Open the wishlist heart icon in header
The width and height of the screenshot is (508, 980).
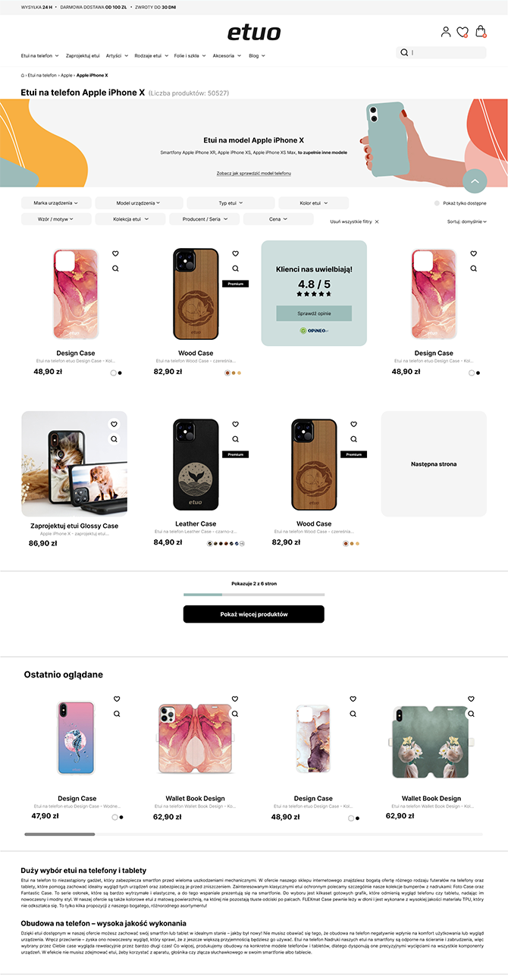tap(463, 32)
